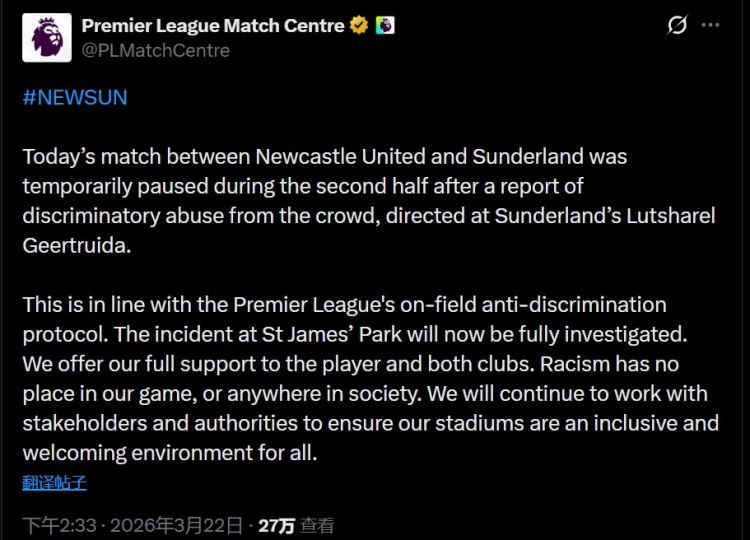Click the 27万 view count number

click(276, 525)
